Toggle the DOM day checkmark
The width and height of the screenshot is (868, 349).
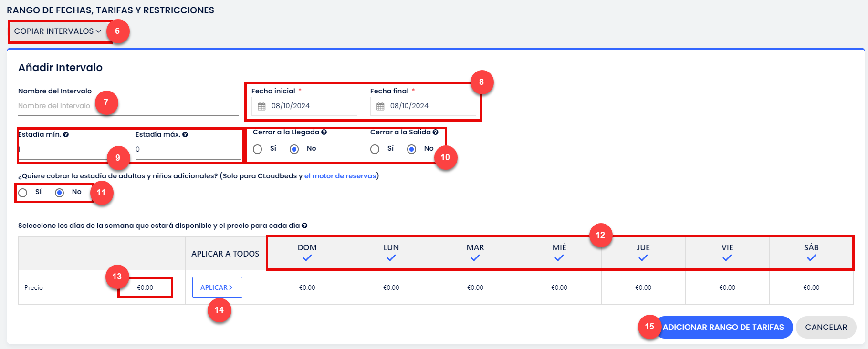click(x=307, y=258)
